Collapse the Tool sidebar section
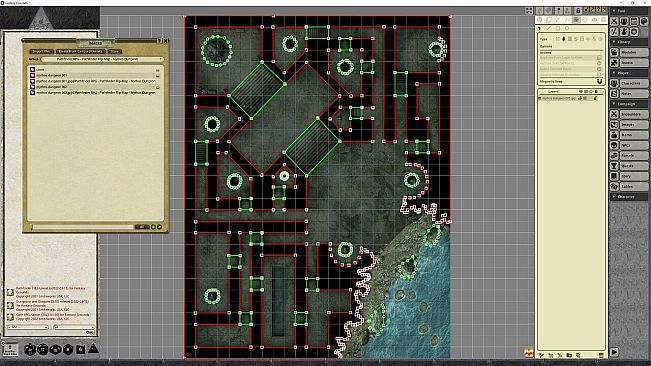The image size is (651, 366). [628, 11]
